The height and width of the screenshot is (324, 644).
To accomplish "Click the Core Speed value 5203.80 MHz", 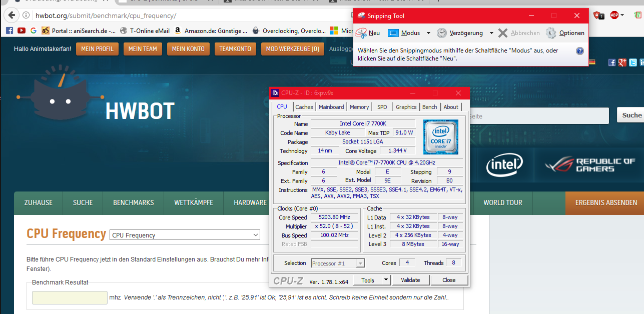I will pos(334,217).
